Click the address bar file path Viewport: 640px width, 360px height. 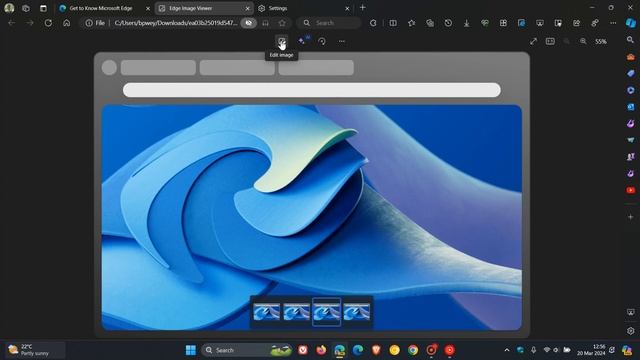[x=176, y=23]
